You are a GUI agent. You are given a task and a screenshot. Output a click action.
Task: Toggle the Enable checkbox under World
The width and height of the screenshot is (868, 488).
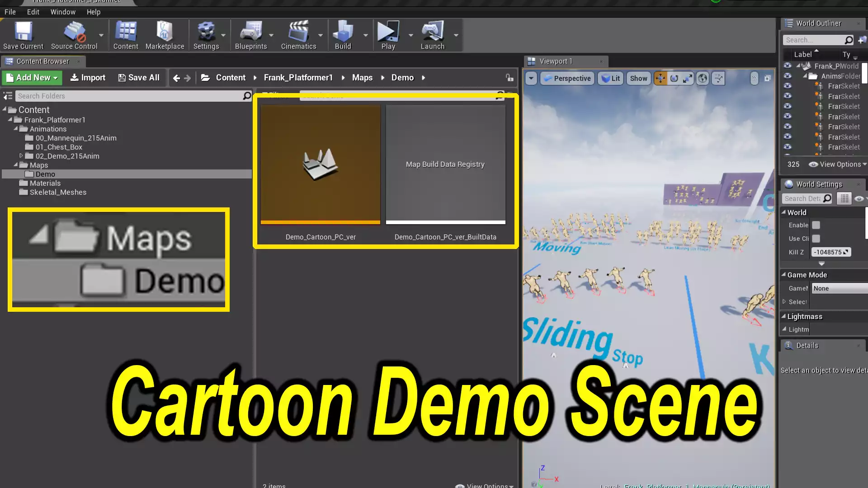click(816, 225)
